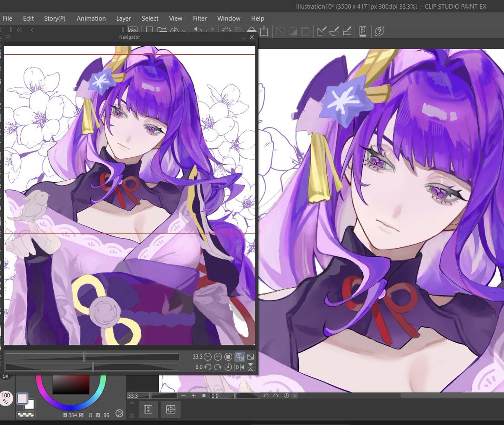Select the main drawing color swatch

(22, 399)
